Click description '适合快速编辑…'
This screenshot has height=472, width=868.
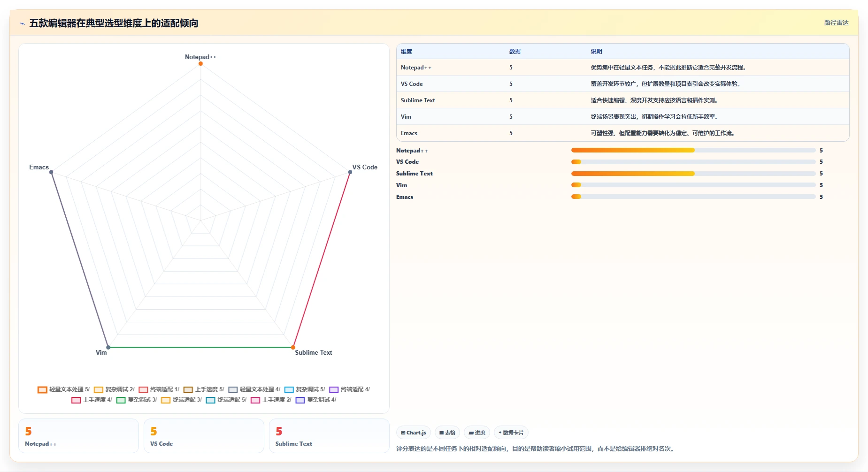coord(654,100)
